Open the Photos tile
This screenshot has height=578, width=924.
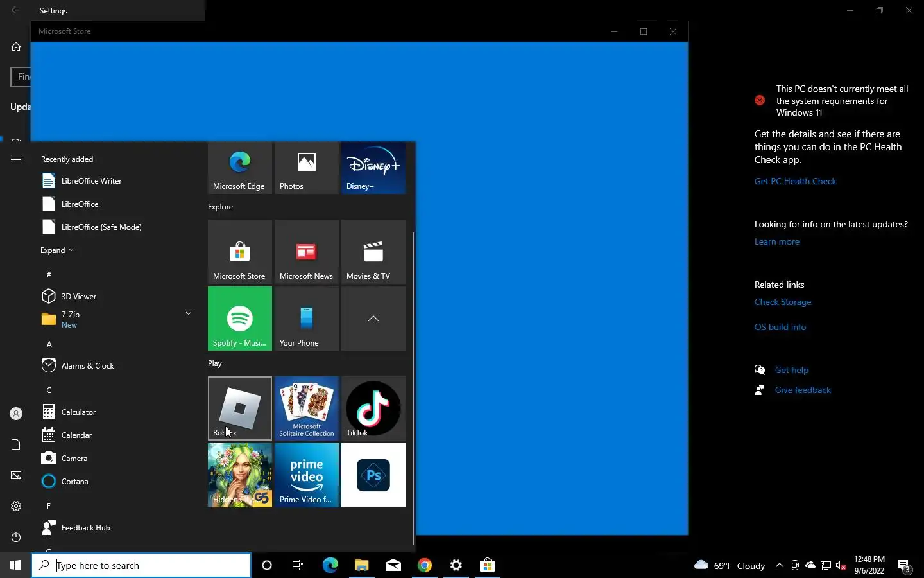[x=307, y=168]
